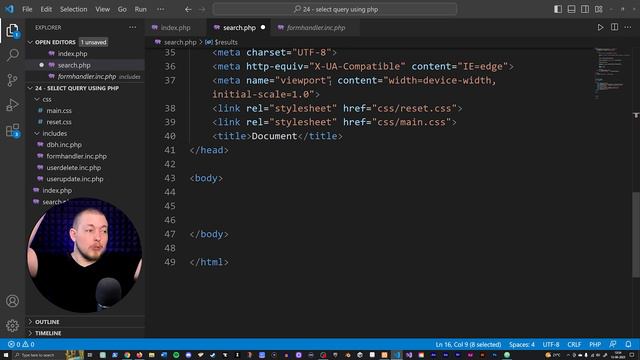640x360 pixels.
Task: Open the Run and Debug view
Action: [x=12, y=105]
